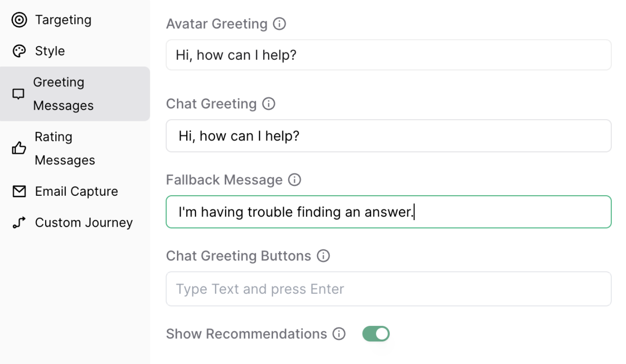Open the Email Capture section
This screenshot has width=626, height=364.
click(x=76, y=191)
